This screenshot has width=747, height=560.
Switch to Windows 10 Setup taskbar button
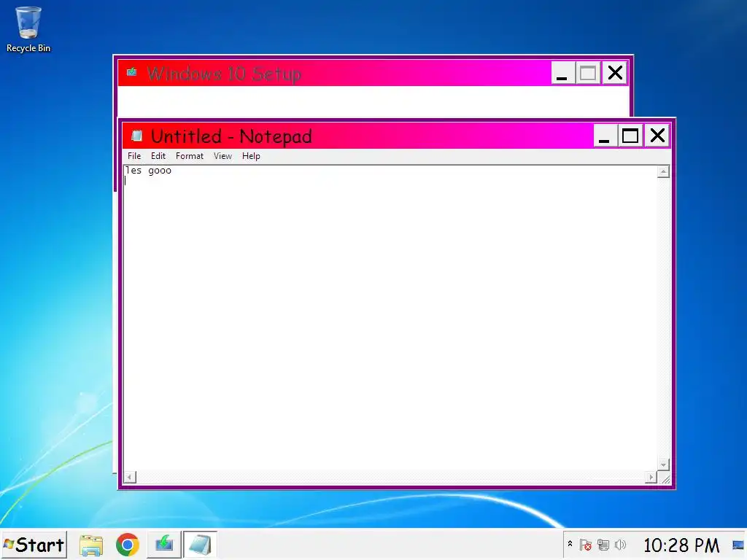click(x=164, y=545)
